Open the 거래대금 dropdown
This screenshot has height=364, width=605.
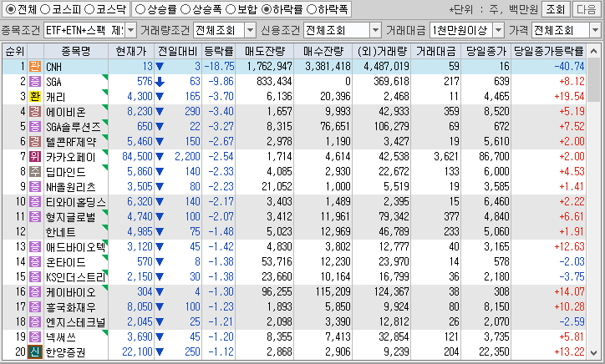[499, 30]
